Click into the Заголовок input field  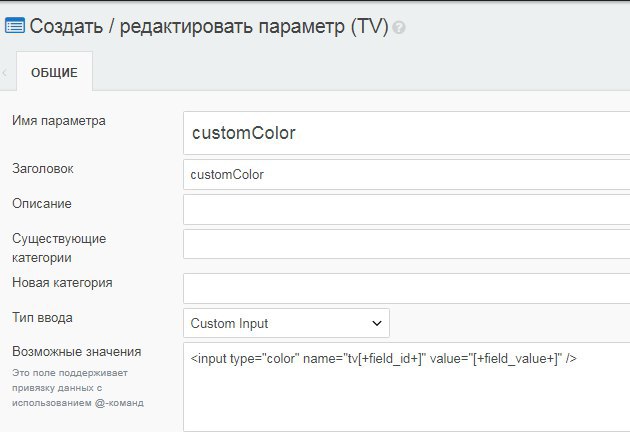coord(406,174)
